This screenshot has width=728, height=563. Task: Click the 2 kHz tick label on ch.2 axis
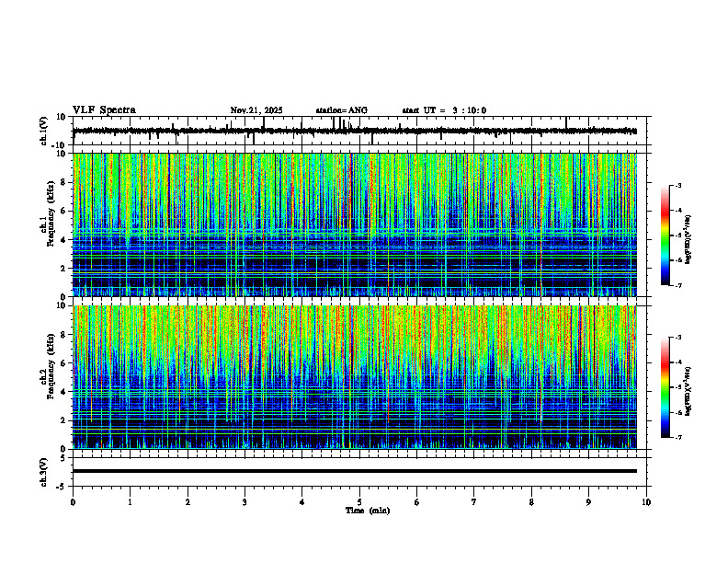click(x=63, y=420)
